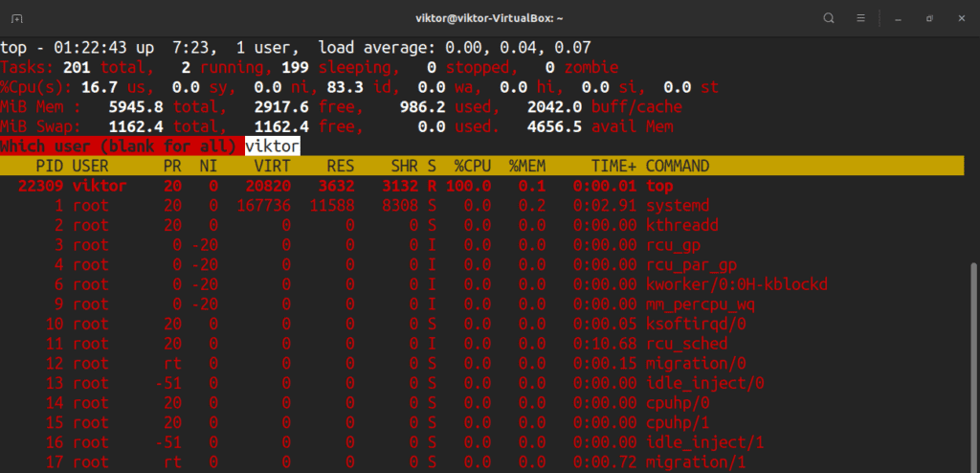The image size is (980, 473).
Task: Select the RES column header
Action: pos(341,167)
